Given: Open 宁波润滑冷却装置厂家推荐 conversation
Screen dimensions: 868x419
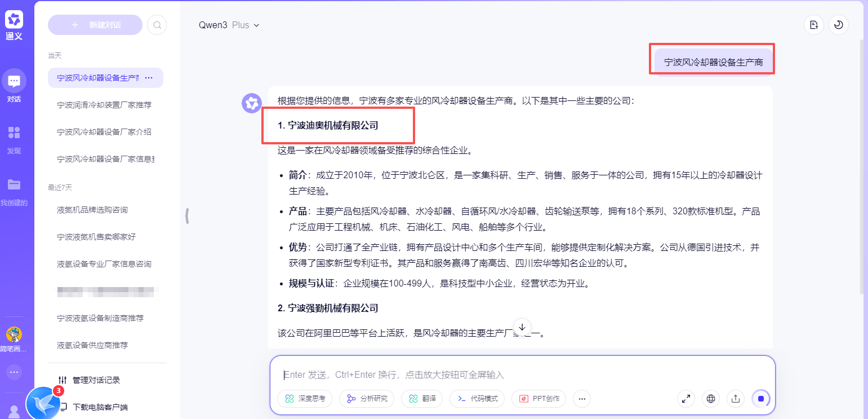Looking at the screenshot, I should [104, 105].
